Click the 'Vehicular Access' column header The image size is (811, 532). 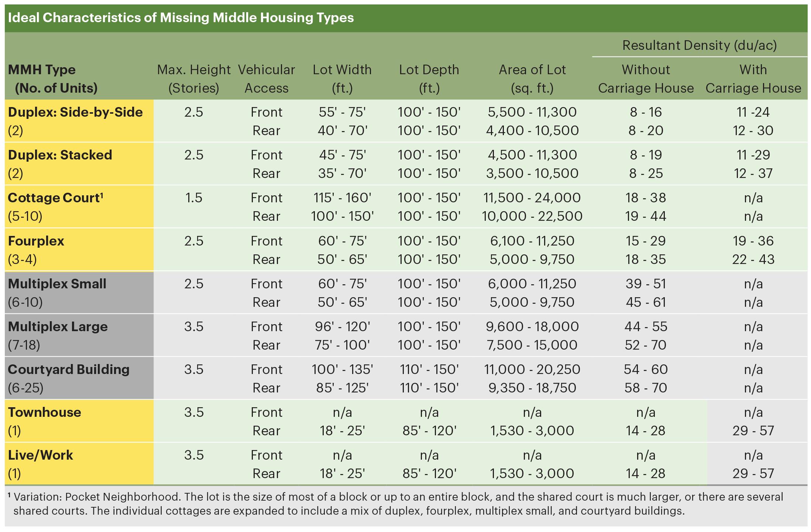[267, 79]
